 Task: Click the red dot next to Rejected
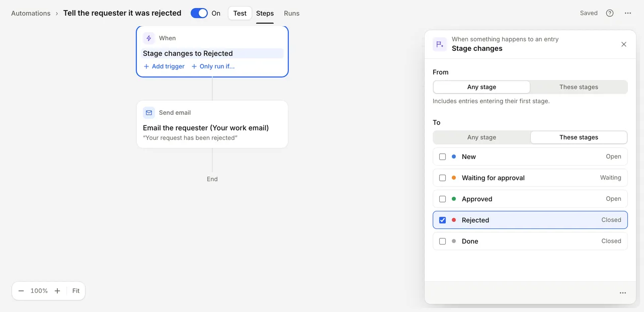click(454, 220)
